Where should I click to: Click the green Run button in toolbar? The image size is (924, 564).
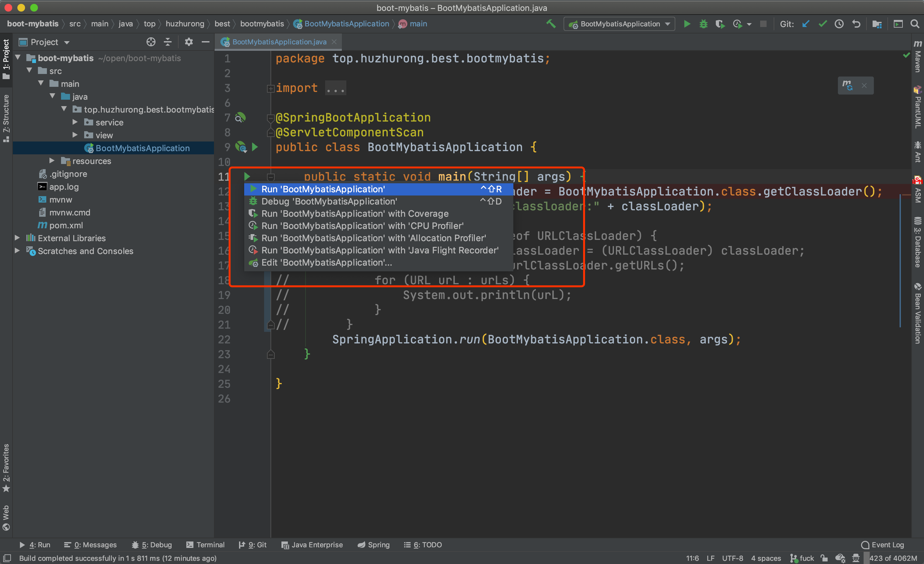687,24
